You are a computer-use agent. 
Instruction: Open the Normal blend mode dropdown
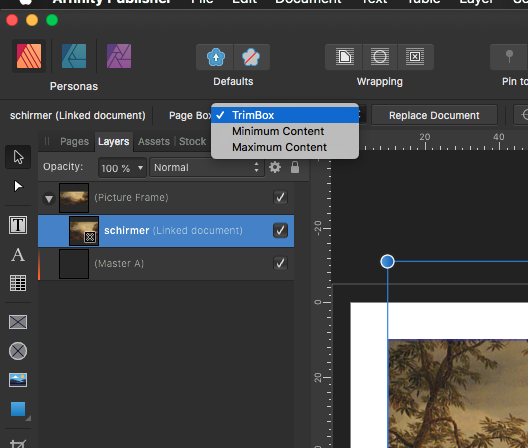(207, 167)
